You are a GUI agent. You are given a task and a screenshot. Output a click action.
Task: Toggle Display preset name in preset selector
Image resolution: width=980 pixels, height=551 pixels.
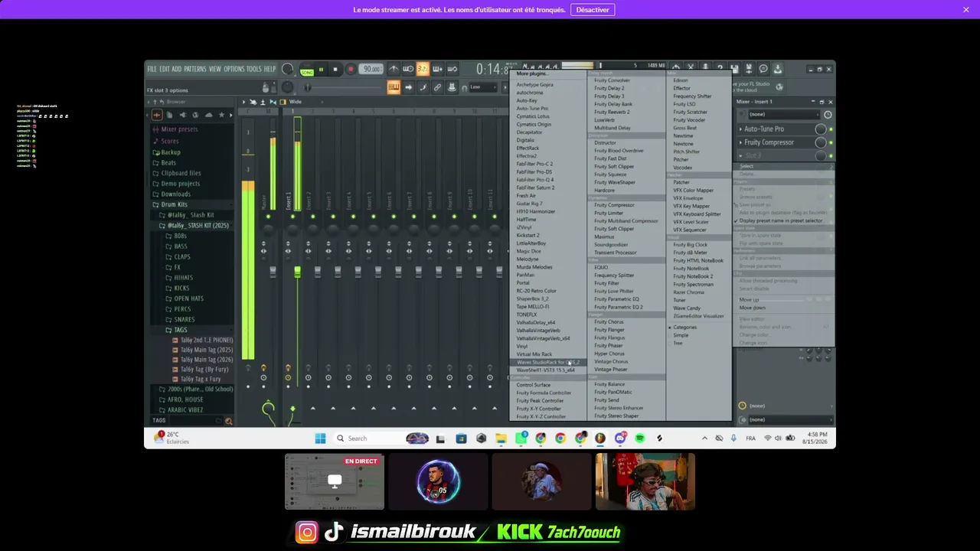(x=781, y=220)
